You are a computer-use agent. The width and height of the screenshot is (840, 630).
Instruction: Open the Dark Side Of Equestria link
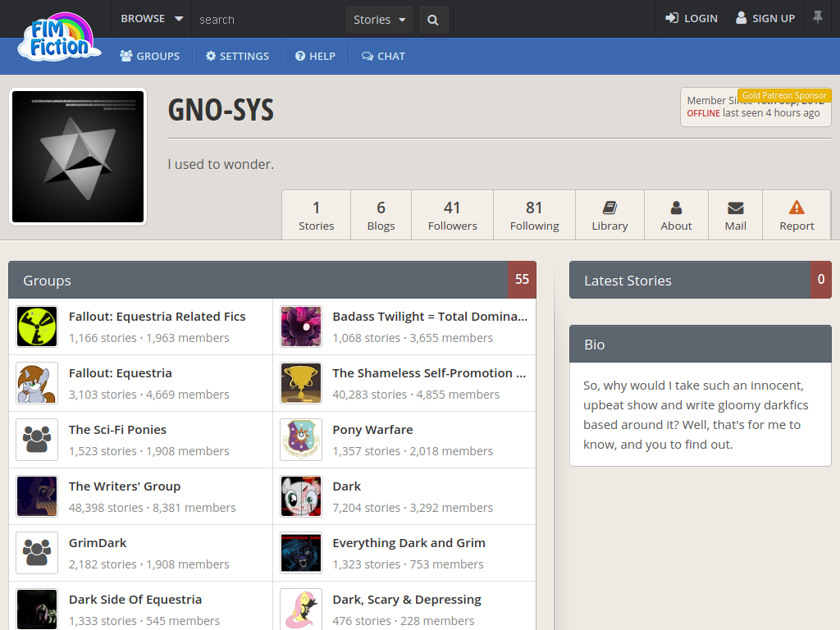[x=135, y=600]
